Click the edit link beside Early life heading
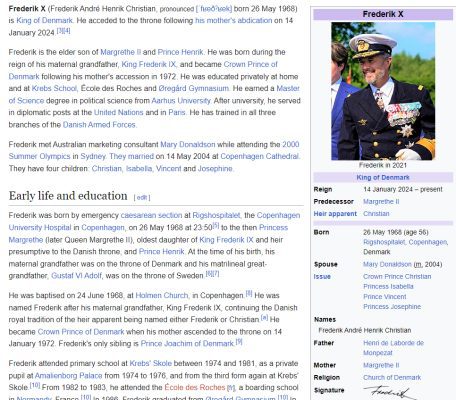Screen dimensions: 456x400 click(x=142, y=198)
